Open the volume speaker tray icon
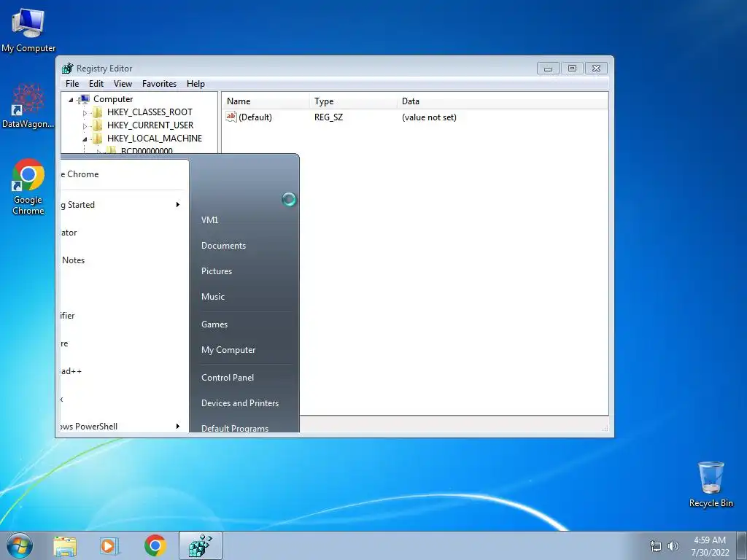The width and height of the screenshot is (747, 560). pyautogui.click(x=673, y=546)
